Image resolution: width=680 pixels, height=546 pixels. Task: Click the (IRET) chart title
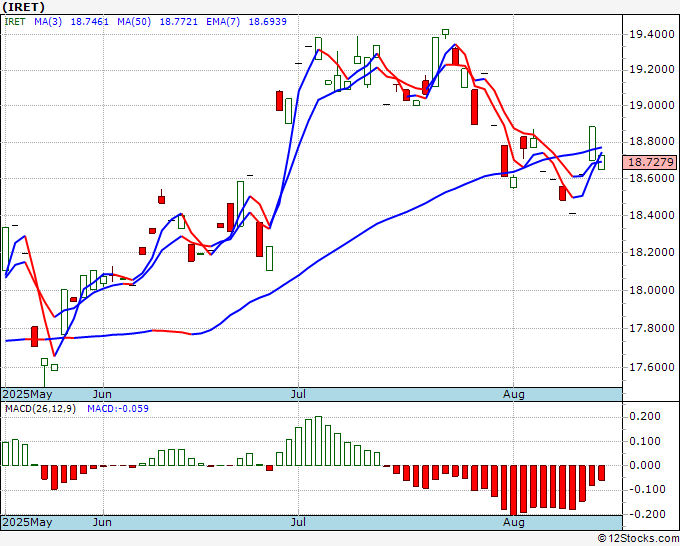click(23, 7)
